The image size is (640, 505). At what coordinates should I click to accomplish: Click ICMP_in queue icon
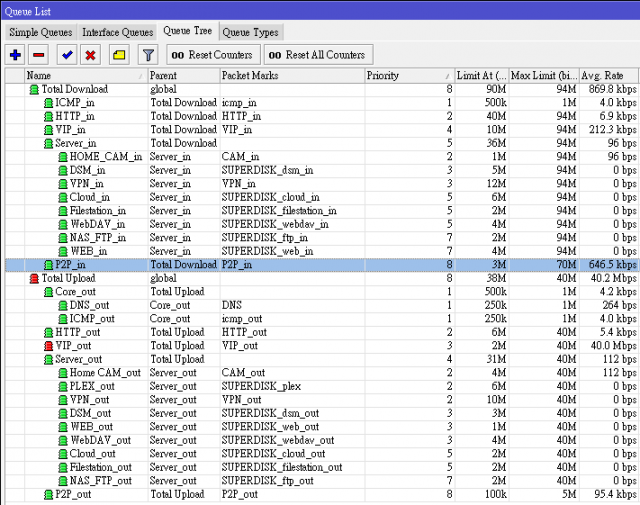tap(48, 103)
